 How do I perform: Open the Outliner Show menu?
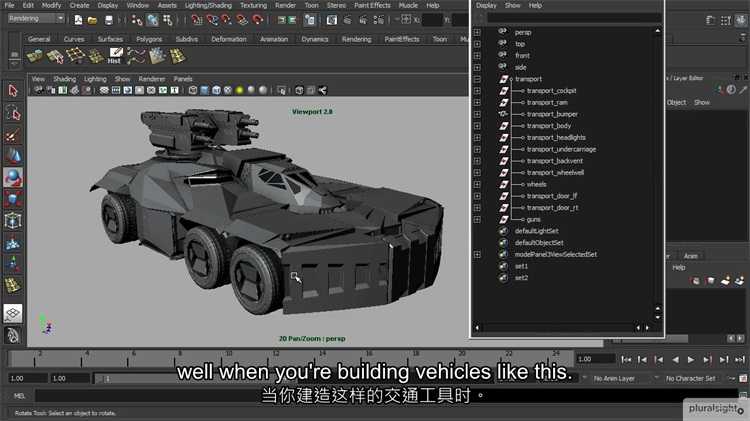click(512, 5)
